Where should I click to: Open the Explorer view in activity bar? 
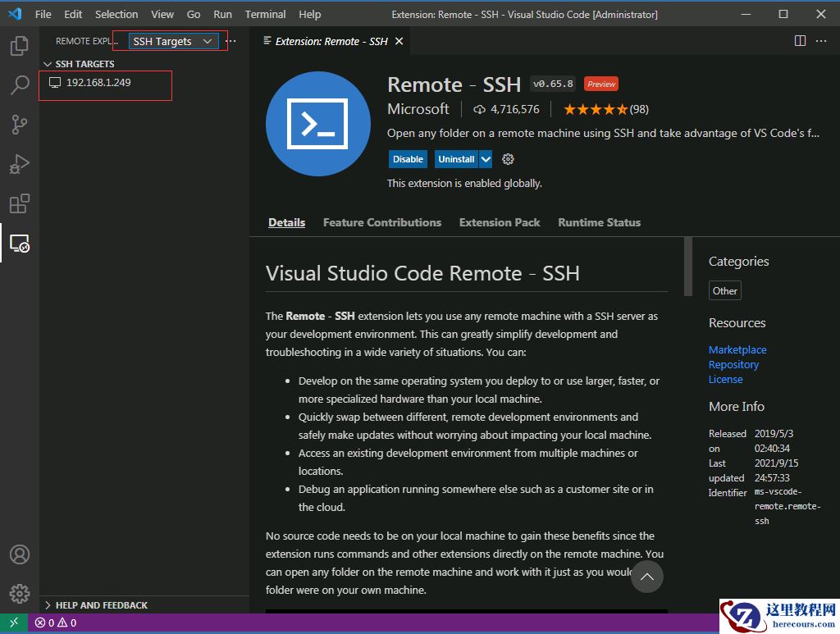coord(20,46)
